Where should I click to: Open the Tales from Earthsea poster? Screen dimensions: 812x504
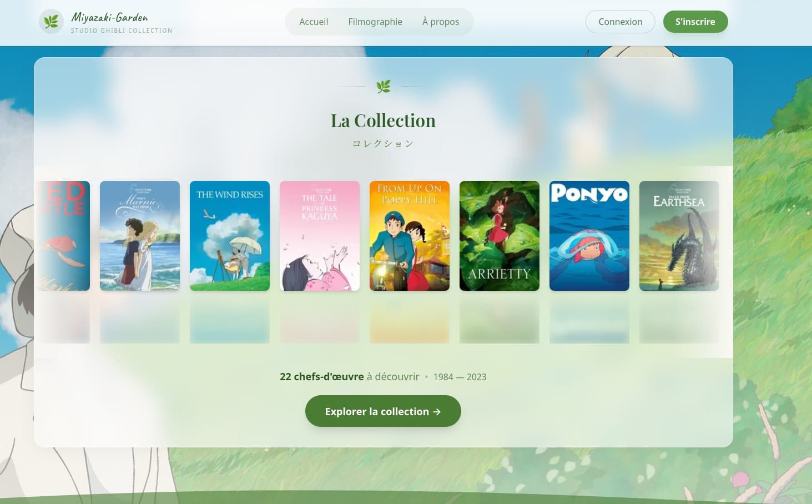679,236
